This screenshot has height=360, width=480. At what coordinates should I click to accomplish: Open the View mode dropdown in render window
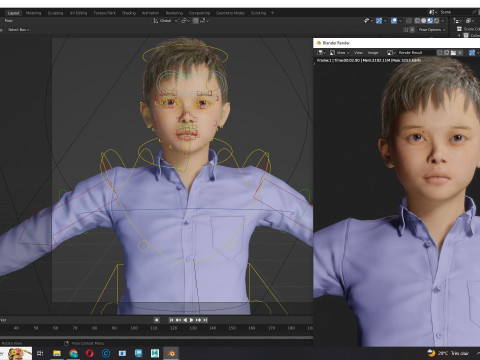[339, 53]
